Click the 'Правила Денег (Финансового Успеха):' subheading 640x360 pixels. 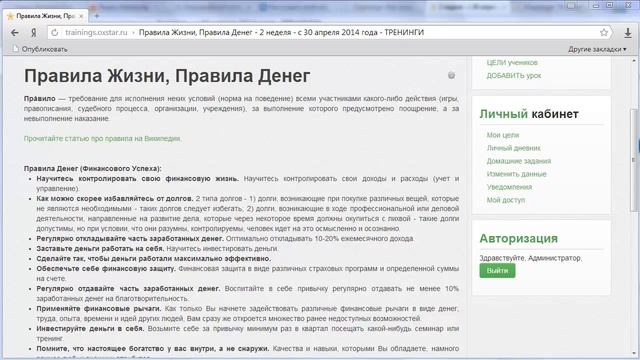(93, 169)
